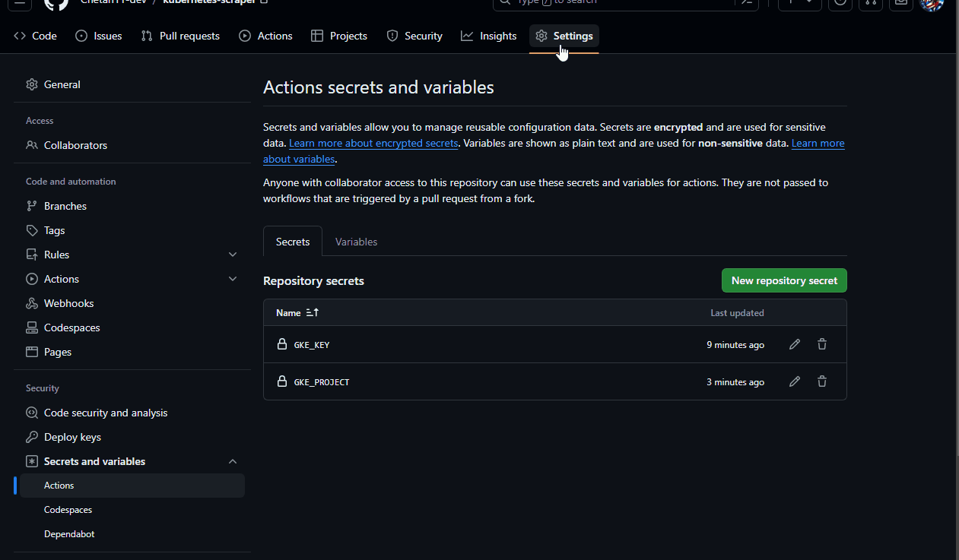Click the key icon for Deploy keys
The image size is (959, 560).
(x=32, y=437)
